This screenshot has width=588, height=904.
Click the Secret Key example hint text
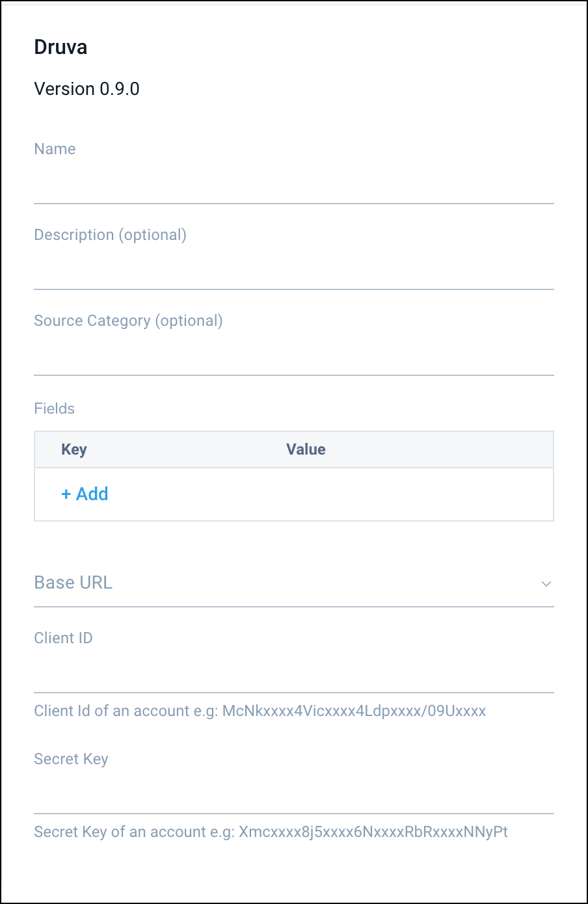271,831
